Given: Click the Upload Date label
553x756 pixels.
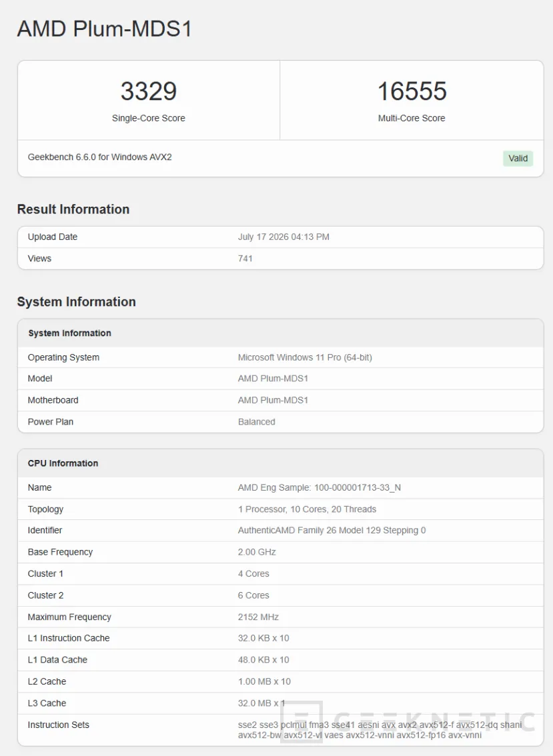Looking at the screenshot, I should [x=53, y=237].
